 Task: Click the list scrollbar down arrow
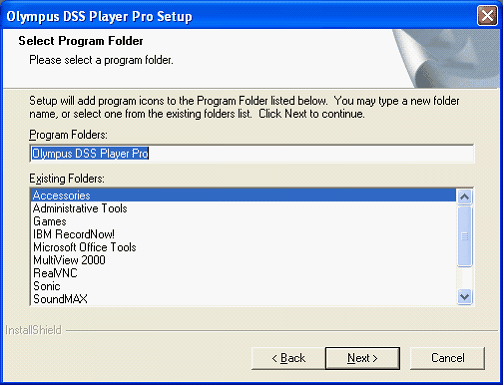tap(465, 296)
